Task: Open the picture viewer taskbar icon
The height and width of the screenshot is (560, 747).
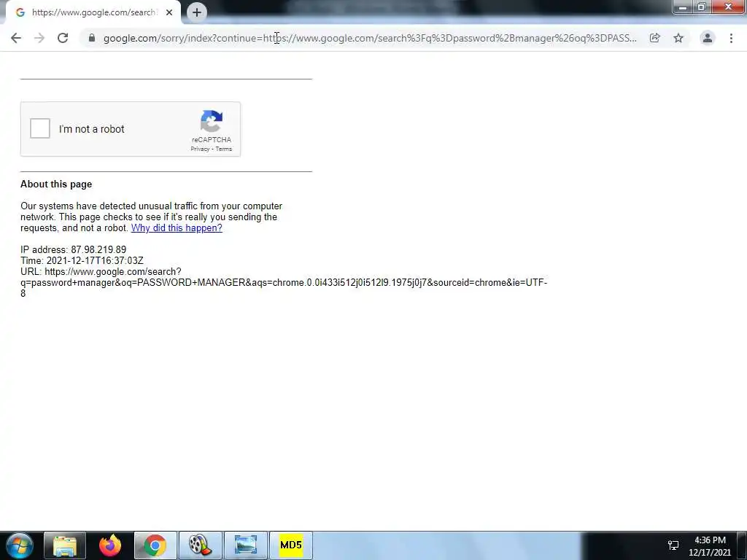Action: (246, 545)
